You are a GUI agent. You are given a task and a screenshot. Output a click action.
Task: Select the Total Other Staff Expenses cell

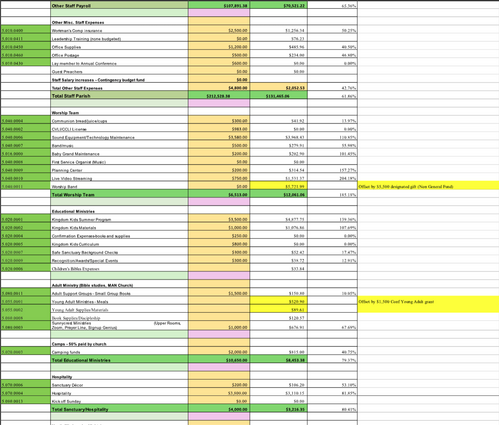119,88
